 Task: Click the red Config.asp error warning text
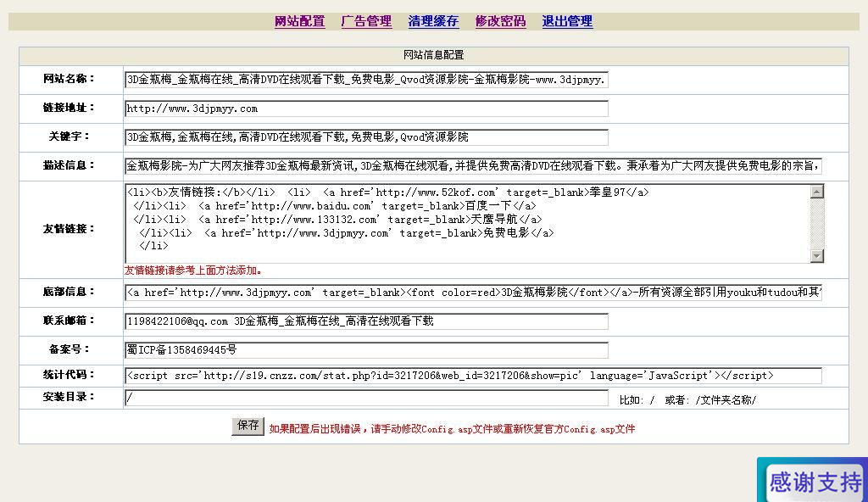coord(453,429)
